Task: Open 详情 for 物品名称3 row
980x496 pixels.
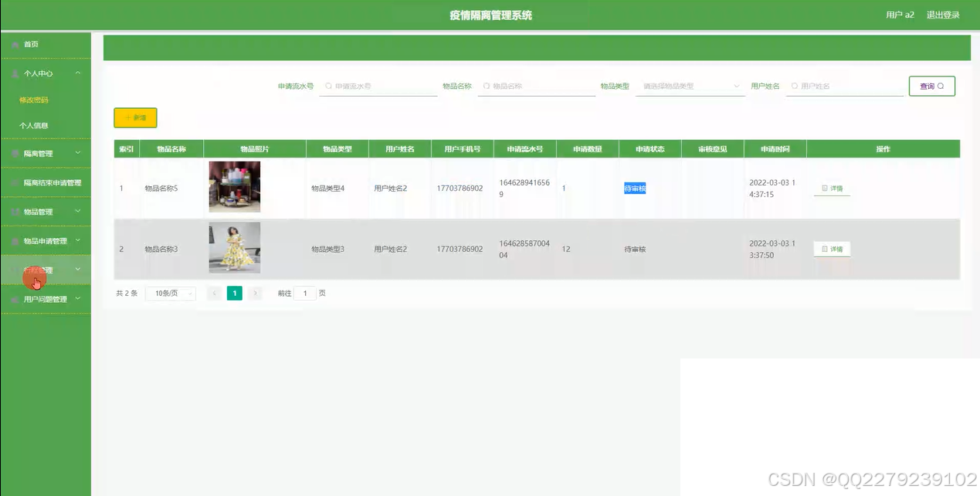Action: click(x=832, y=249)
